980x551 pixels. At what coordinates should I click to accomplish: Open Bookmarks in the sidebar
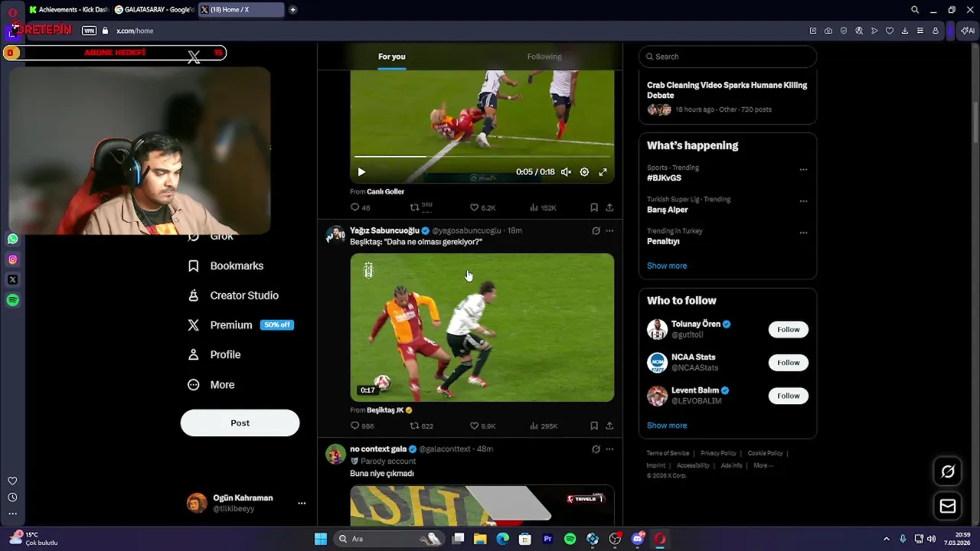pyautogui.click(x=226, y=266)
